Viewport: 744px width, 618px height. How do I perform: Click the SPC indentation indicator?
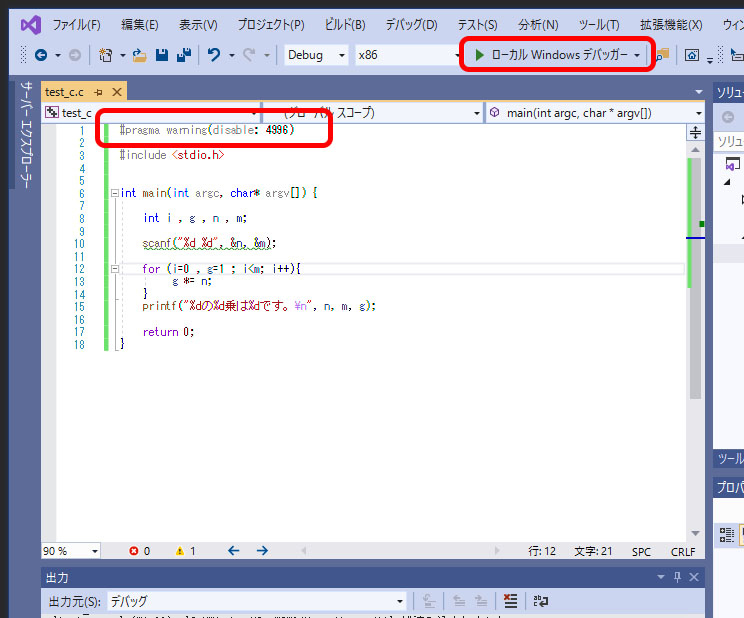pos(641,552)
